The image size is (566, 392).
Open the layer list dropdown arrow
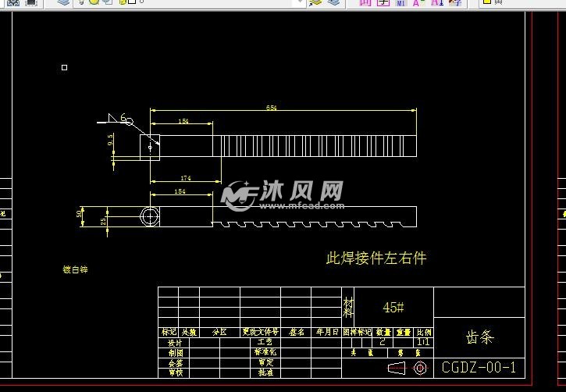[x=298, y=2]
